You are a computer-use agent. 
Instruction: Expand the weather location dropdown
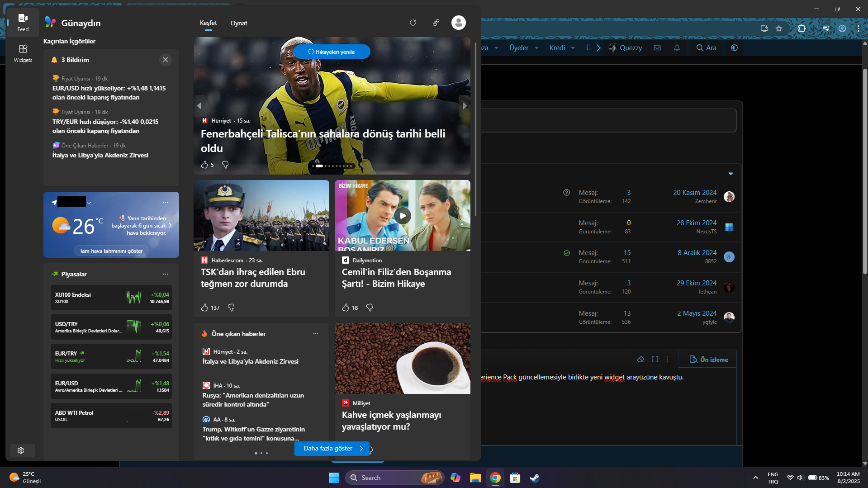(x=89, y=203)
